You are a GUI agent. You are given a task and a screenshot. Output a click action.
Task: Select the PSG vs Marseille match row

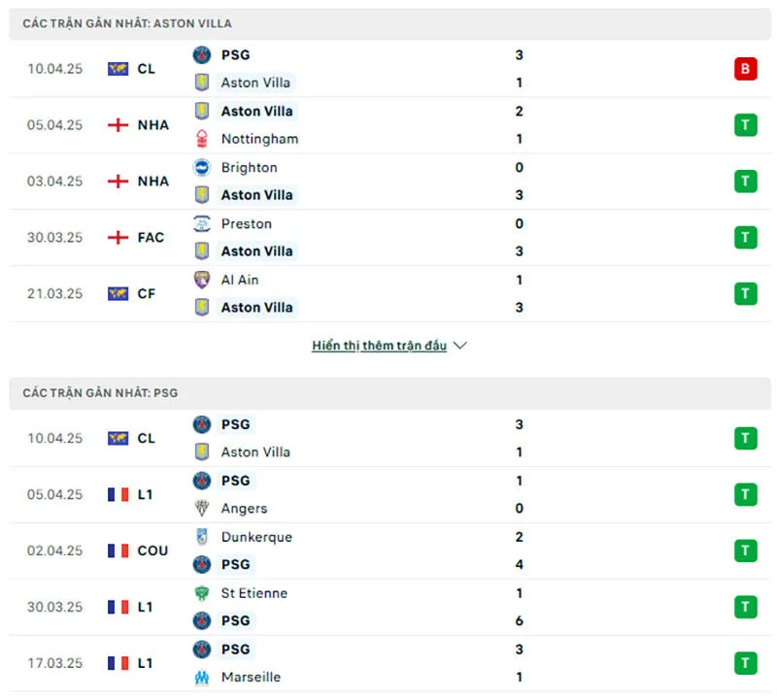tap(388, 663)
